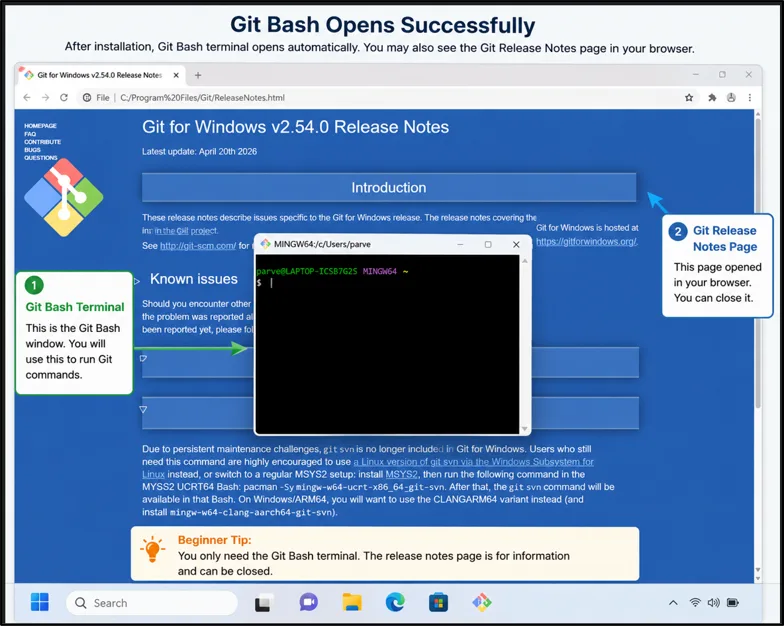Collapse the Known issues triangle
Viewport: 784px width, 626px height.
point(138,281)
